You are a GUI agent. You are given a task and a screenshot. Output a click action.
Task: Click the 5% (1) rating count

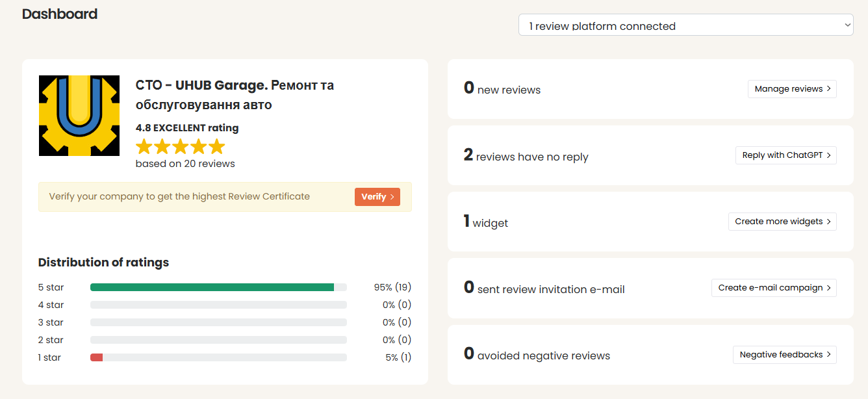coord(398,357)
